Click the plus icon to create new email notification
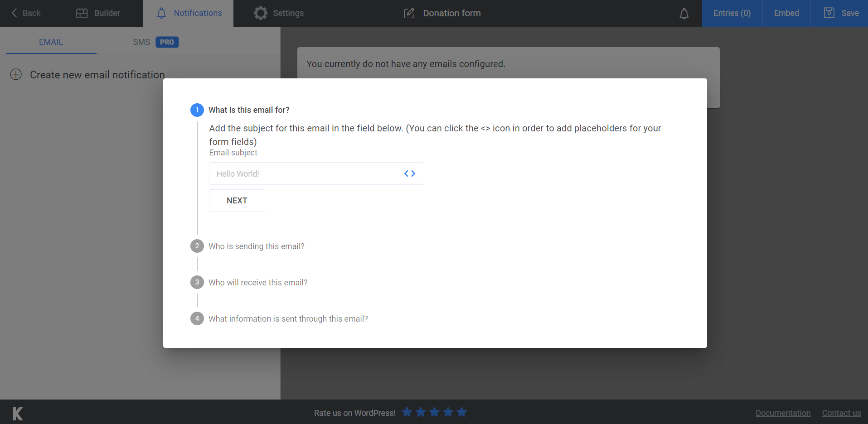Viewport: 868px width, 424px height. pyautogui.click(x=16, y=74)
